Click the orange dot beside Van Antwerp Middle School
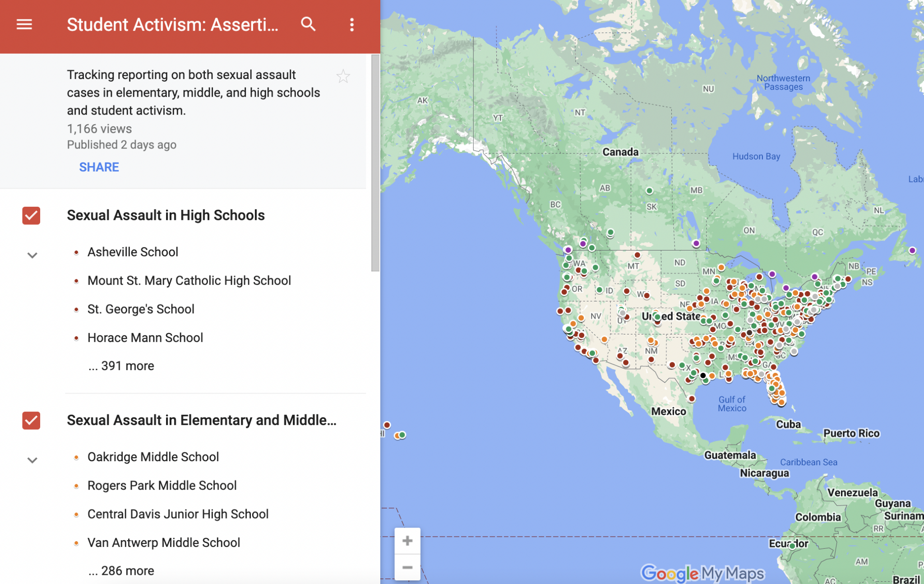The height and width of the screenshot is (584, 924). click(76, 543)
